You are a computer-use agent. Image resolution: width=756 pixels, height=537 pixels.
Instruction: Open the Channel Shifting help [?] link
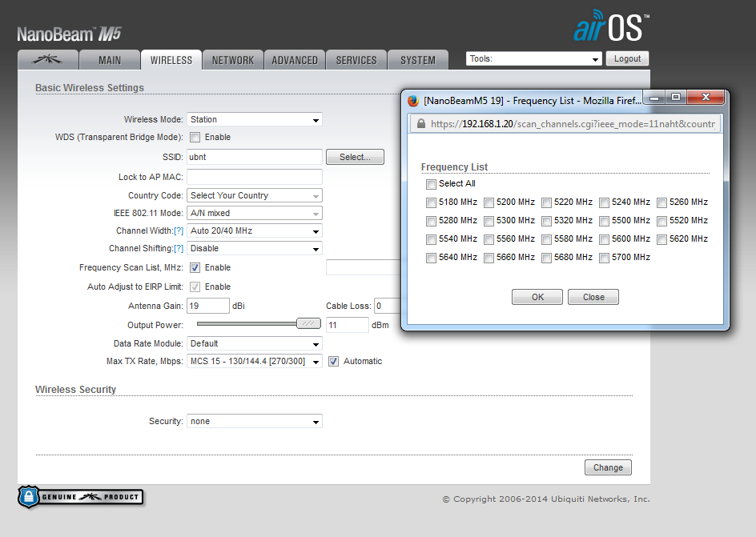(179, 248)
